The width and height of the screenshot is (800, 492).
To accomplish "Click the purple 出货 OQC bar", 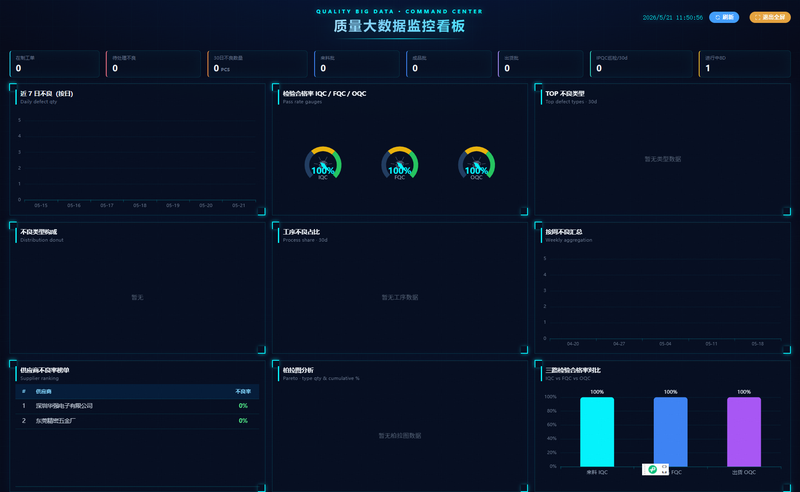I will click(744, 432).
